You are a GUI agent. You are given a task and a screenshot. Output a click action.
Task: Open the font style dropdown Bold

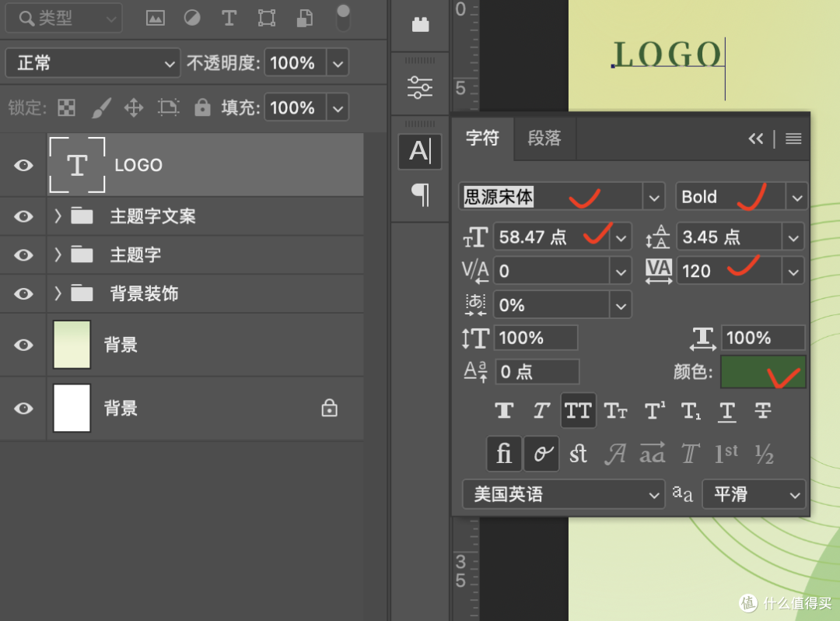(797, 197)
